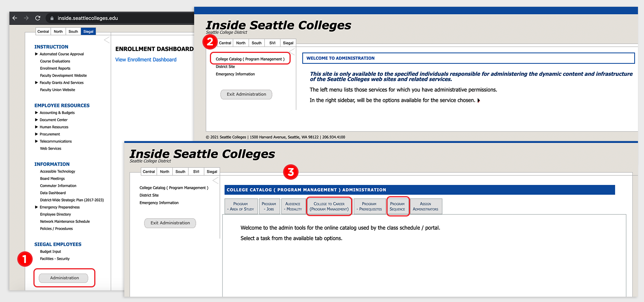Expand Faculty Grants And Services
This screenshot has height=302, width=644.
36,83
